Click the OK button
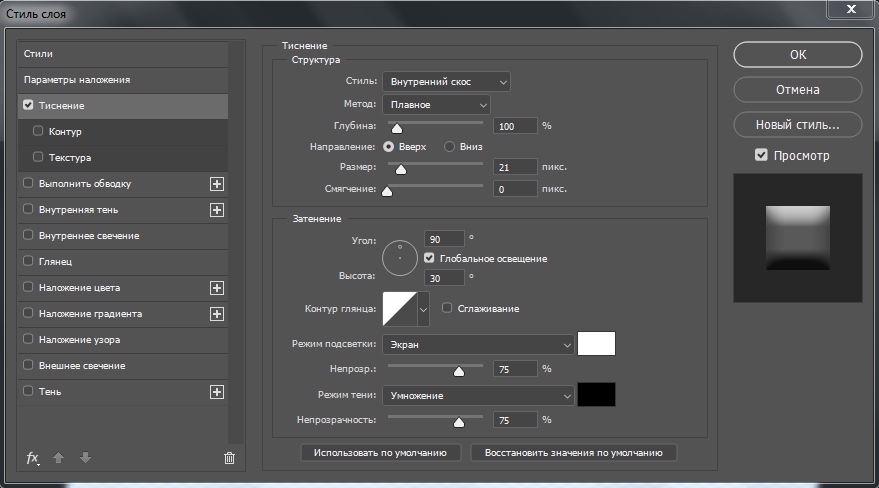Image resolution: width=879 pixels, height=488 pixels. click(798, 54)
